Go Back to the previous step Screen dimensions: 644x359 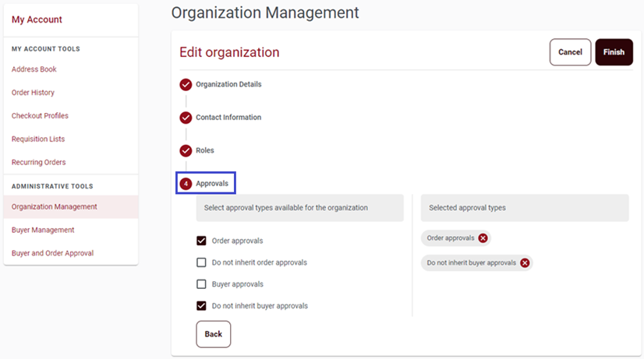pyautogui.click(x=213, y=334)
